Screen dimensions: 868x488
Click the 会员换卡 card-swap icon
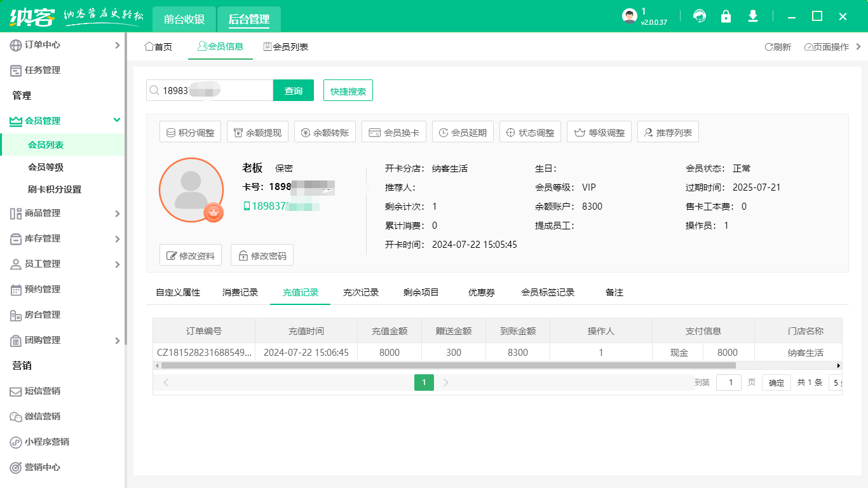click(373, 132)
